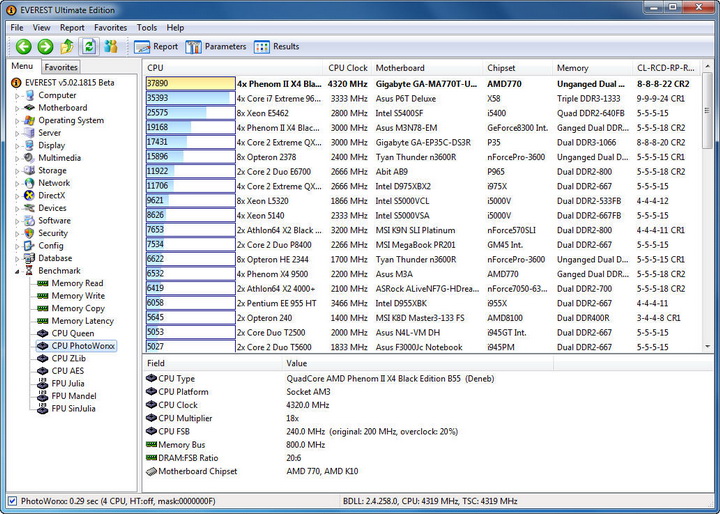
Task: Expand the Display tree node
Action: (17, 146)
